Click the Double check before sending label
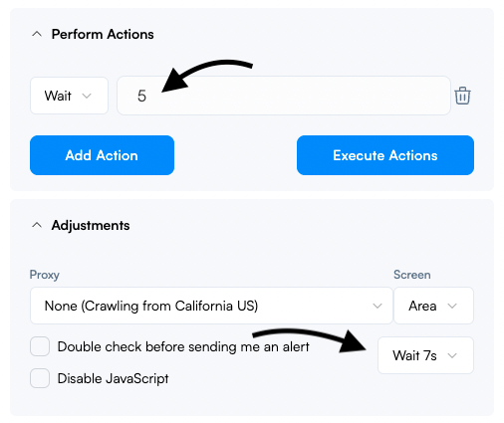 click(183, 346)
